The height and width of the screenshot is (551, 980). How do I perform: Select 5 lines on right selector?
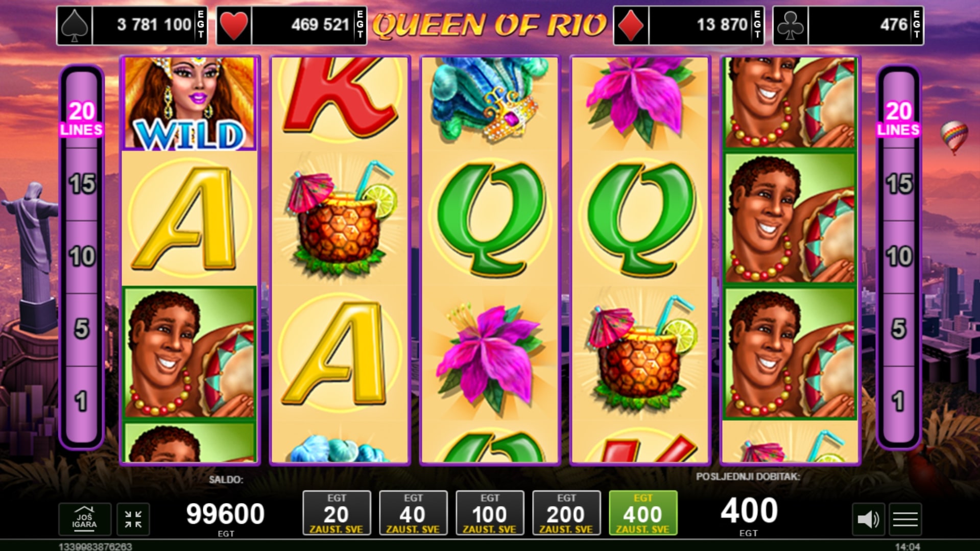point(899,329)
